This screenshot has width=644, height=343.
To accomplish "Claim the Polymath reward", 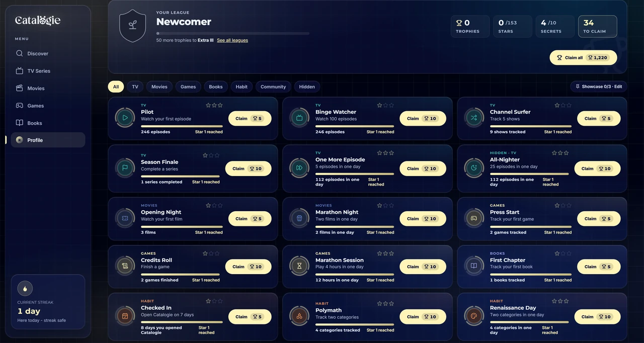I will tap(423, 316).
